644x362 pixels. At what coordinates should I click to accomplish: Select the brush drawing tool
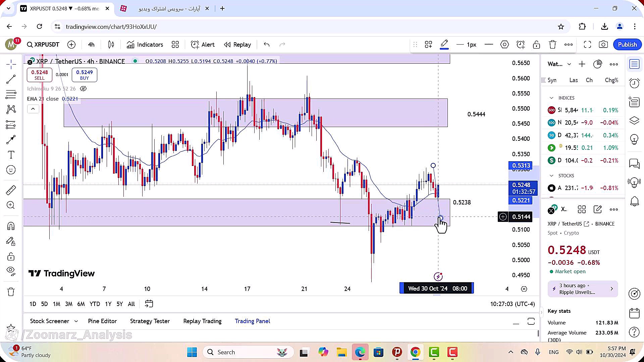(x=11, y=139)
